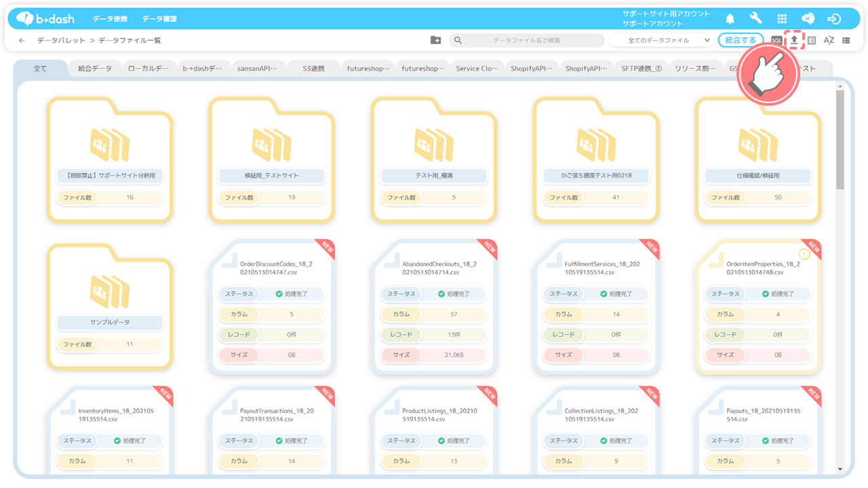868x488 pixels.
Task: Switch to the 統合データ tab
Action: pos(95,68)
